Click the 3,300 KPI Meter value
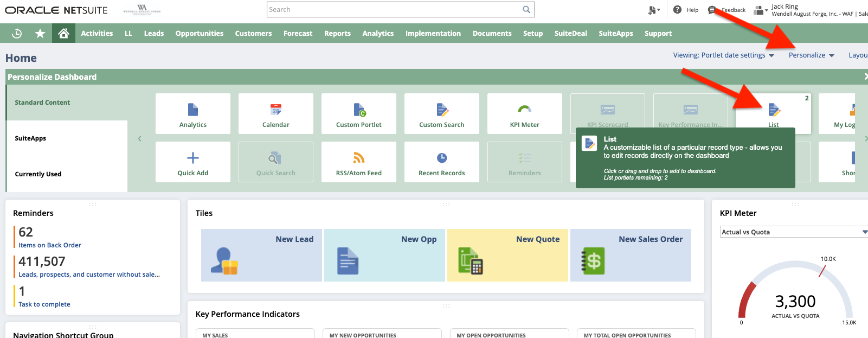Screen dimensions: 868x338 pos(795,301)
